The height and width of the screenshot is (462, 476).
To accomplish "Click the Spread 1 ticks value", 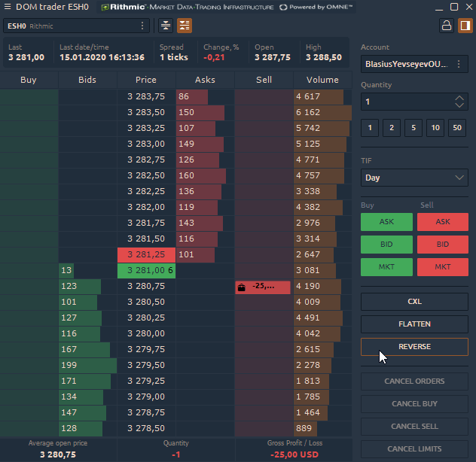I will tap(174, 57).
